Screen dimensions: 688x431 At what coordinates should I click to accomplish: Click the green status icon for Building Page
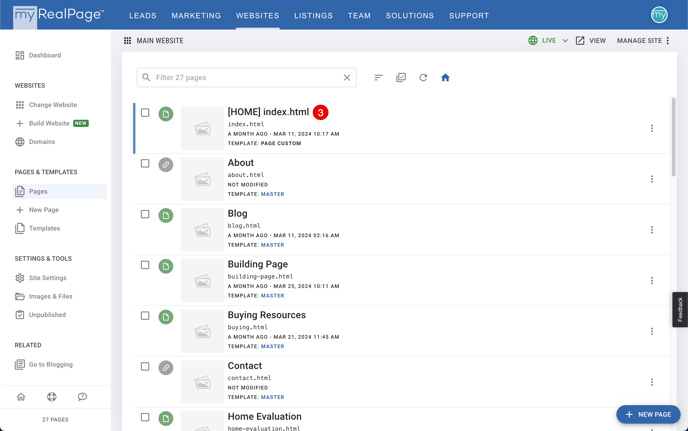point(166,266)
